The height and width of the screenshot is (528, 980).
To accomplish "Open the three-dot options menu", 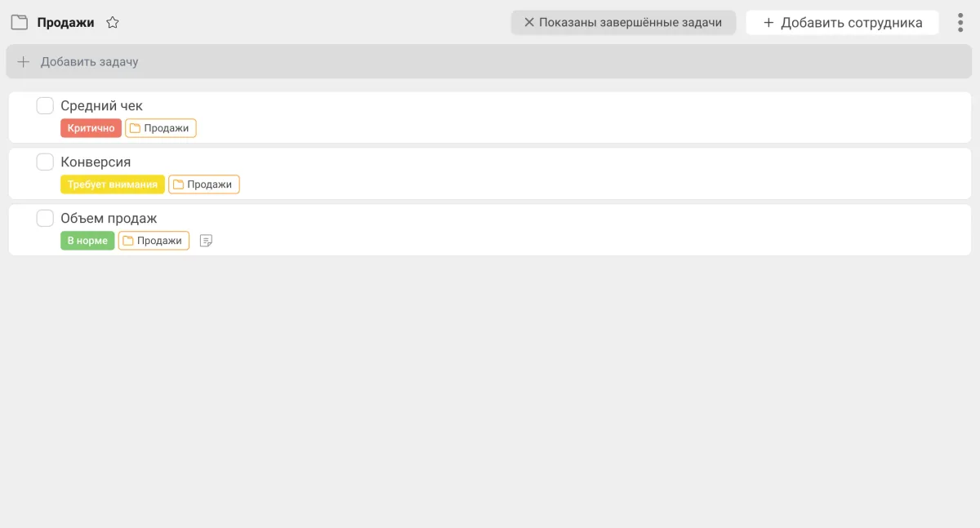I will tap(960, 23).
